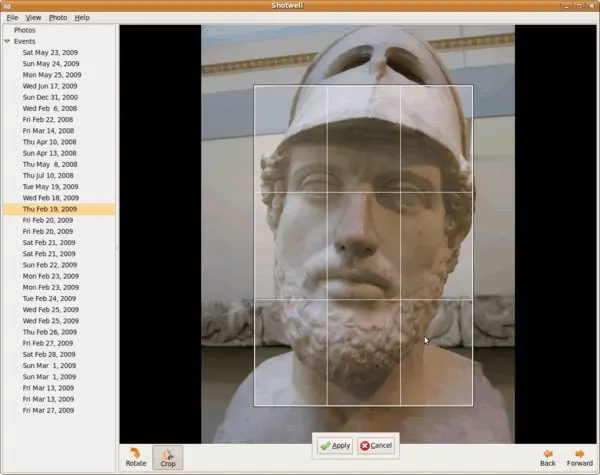Apply the crop selection
The image size is (600, 475).
click(335, 445)
